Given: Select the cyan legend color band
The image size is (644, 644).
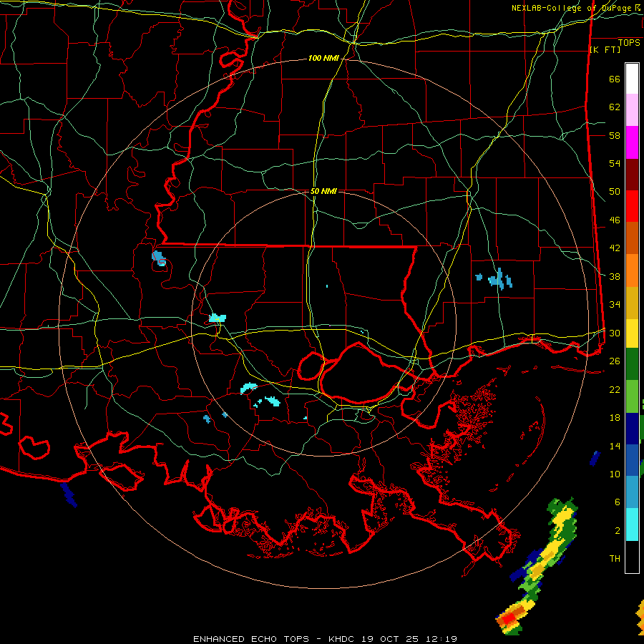Looking at the screenshot, I should (632, 525).
